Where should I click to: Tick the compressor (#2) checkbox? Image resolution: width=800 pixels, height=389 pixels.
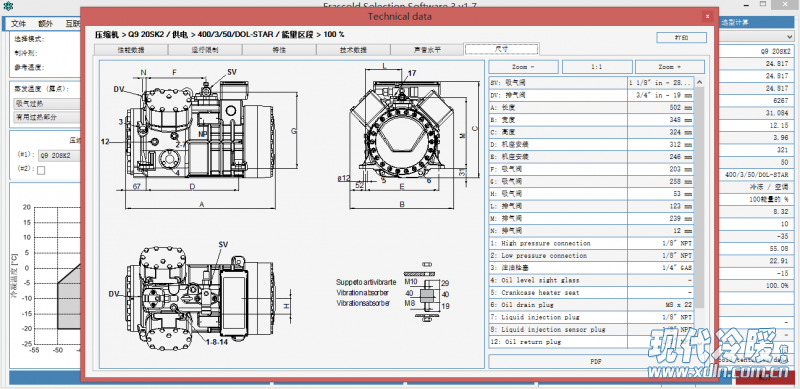point(41,171)
